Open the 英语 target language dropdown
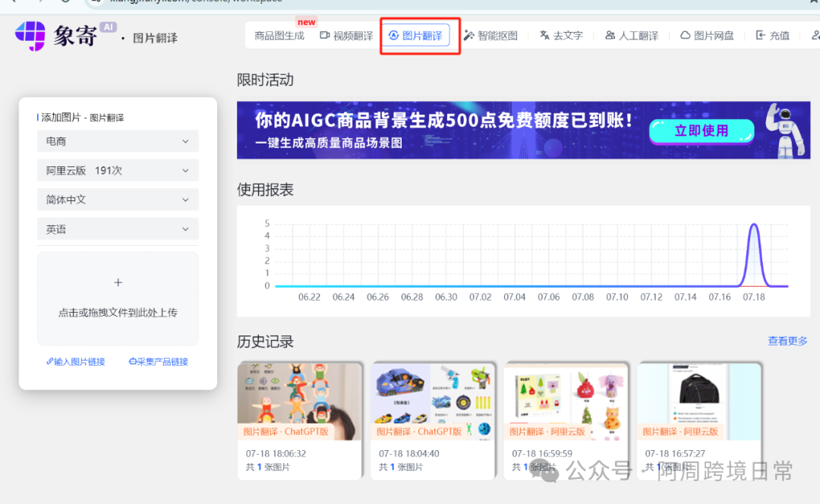 coord(118,229)
